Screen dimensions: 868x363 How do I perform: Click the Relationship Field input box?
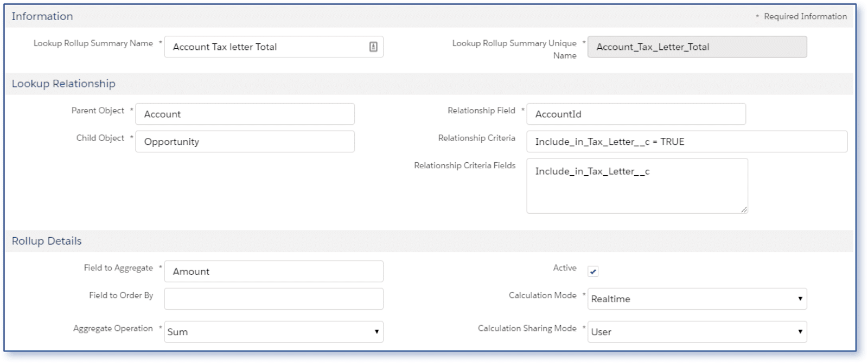(636, 114)
